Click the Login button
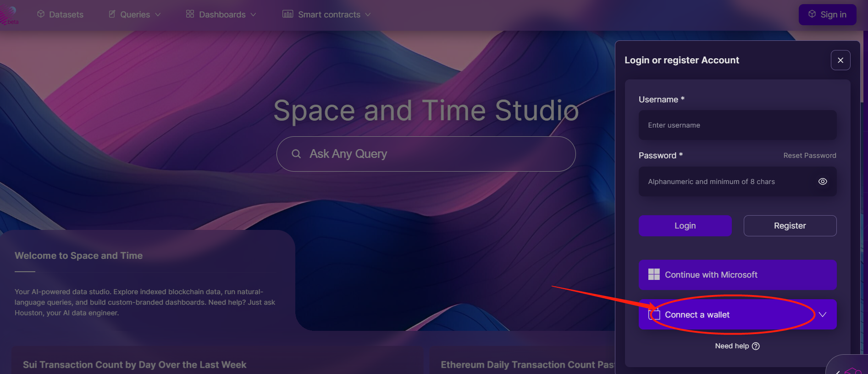Screen dimensions: 868x374 click(685, 226)
